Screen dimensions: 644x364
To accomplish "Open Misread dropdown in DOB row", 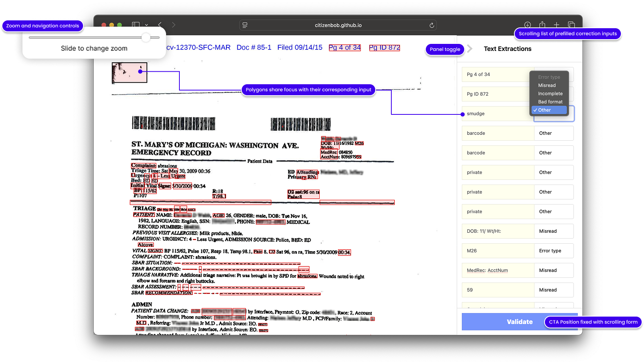I will (x=554, y=231).
